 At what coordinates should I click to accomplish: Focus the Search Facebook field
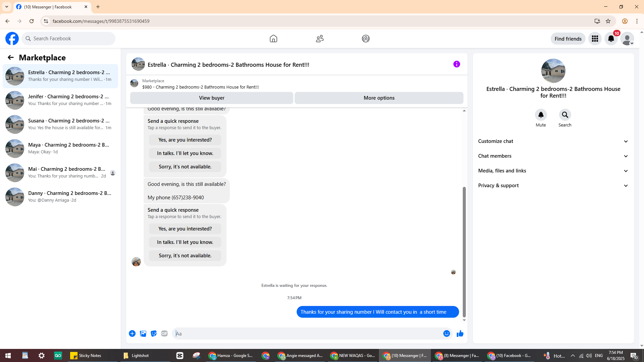click(68, 39)
